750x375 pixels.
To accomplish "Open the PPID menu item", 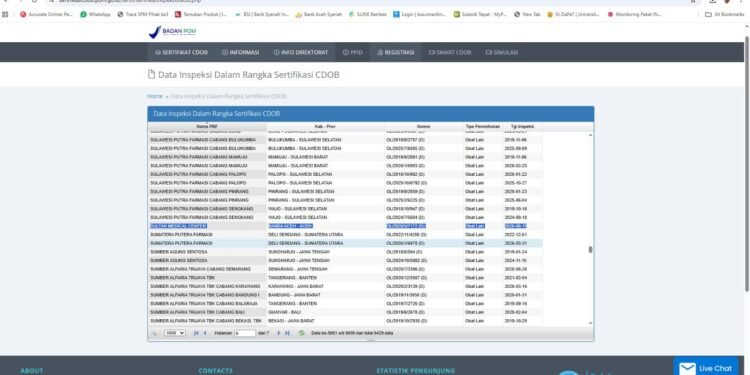I will [x=353, y=52].
